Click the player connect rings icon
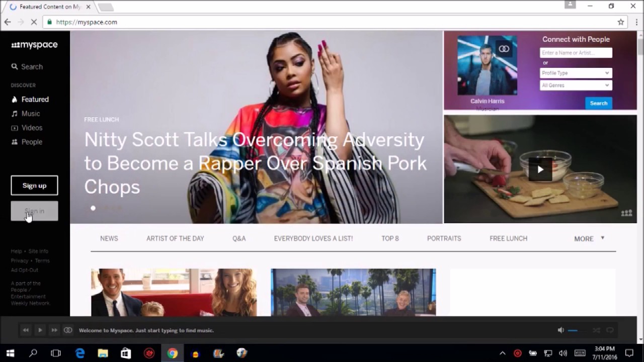644x362 pixels. [68, 330]
